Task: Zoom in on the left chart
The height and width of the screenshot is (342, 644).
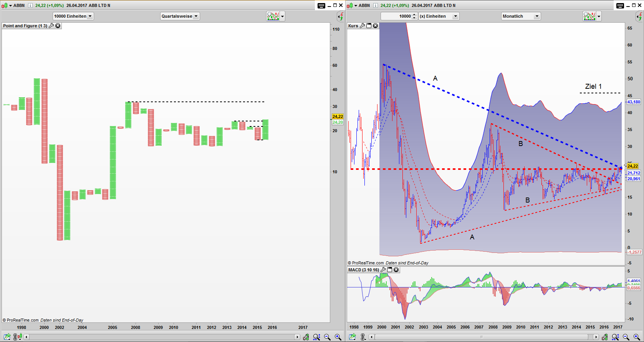Action: [x=338, y=337]
